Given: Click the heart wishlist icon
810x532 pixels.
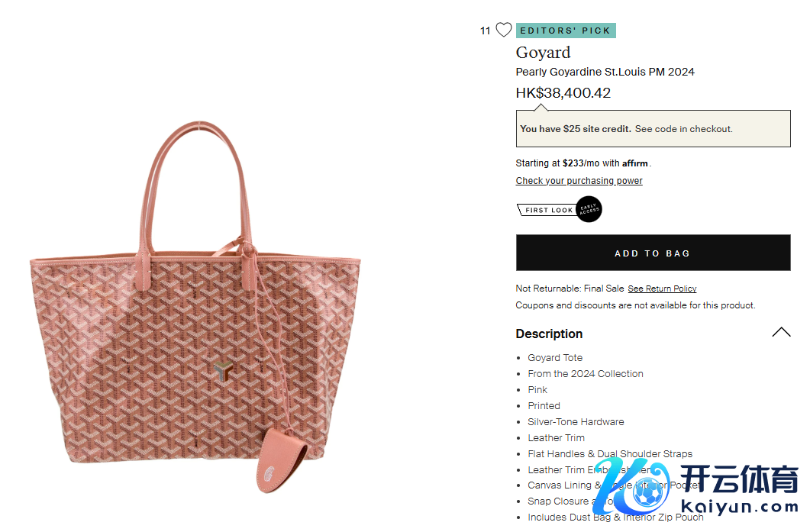Looking at the screenshot, I should tap(504, 30).
